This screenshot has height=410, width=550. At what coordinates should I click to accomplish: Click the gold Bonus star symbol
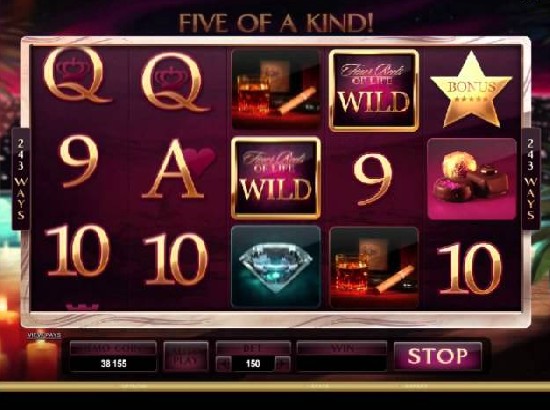point(471,89)
